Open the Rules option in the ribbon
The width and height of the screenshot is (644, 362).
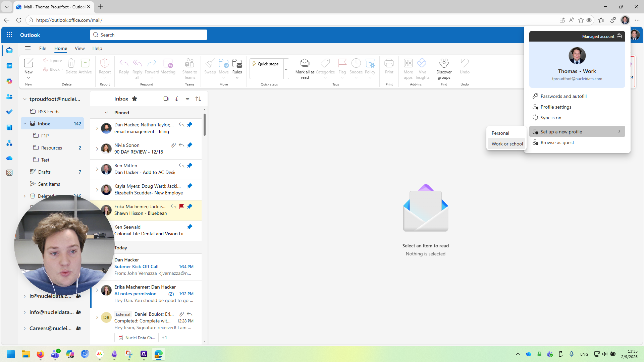click(x=237, y=69)
